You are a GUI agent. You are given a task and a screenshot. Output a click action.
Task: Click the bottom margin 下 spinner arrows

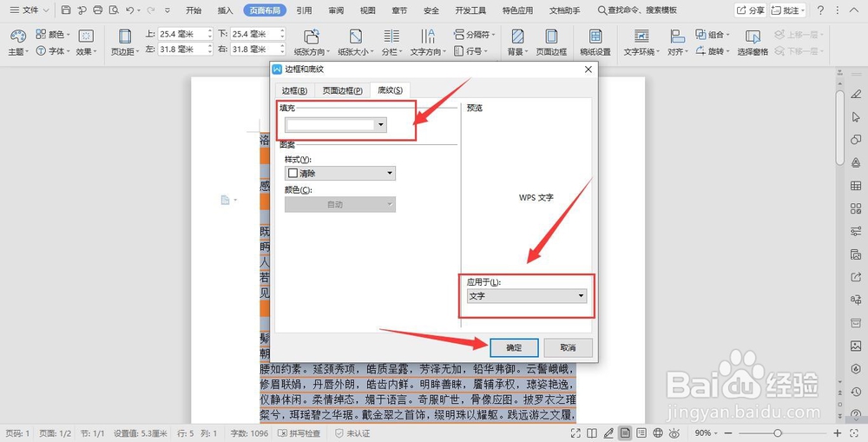pyautogui.click(x=282, y=34)
